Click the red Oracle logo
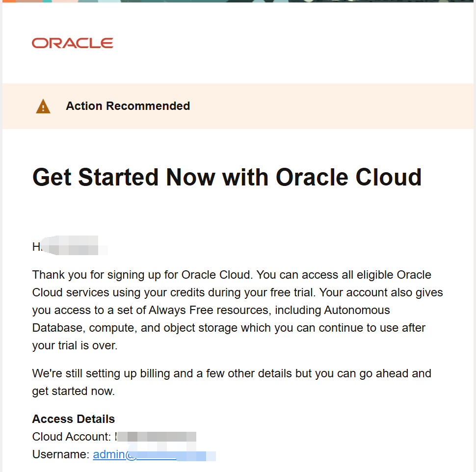This screenshot has height=472, width=476. pyautogui.click(x=73, y=43)
